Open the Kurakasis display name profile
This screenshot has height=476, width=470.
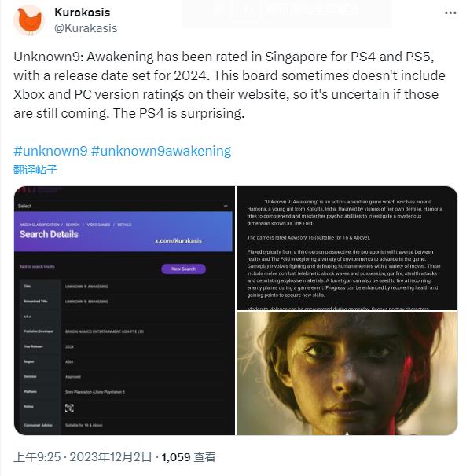coord(83,13)
